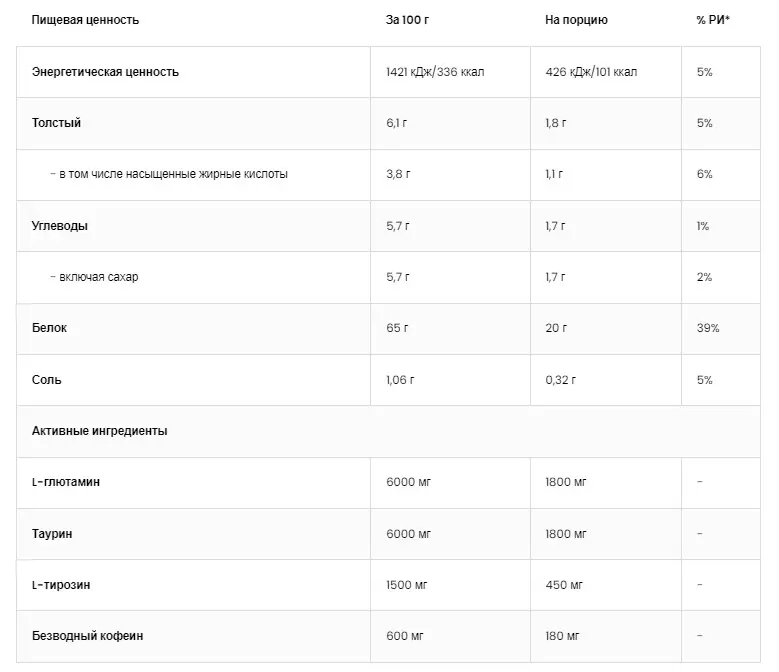This screenshot has width=779, height=672.
Task: Select the "L-тирозин" row label
Action: [x=62, y=585]
